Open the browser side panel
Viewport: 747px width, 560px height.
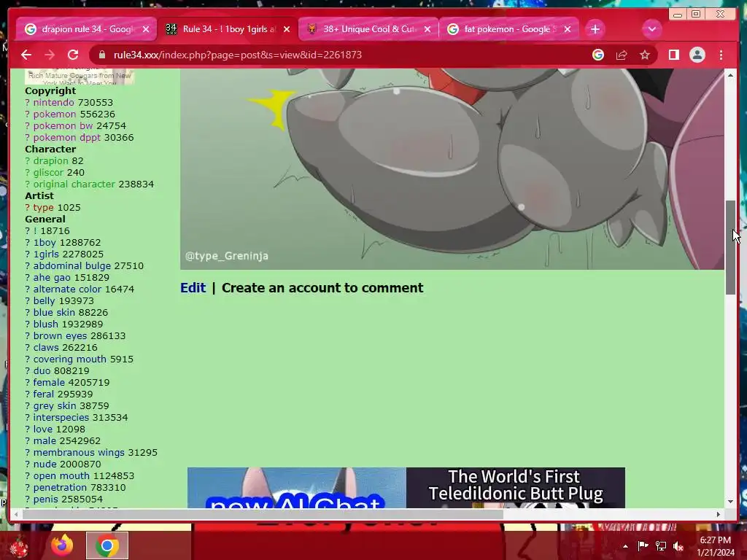(x=673, y=55)
